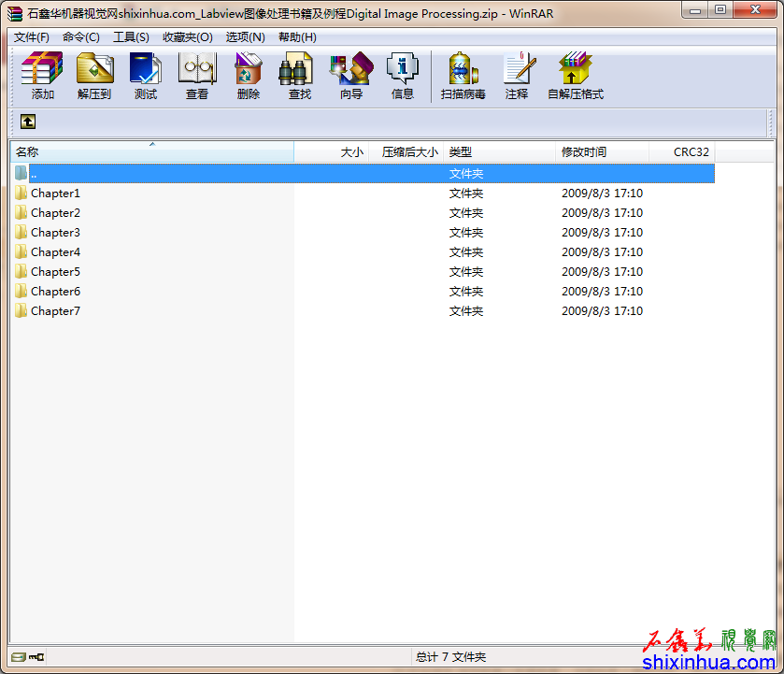The height and width of the screenshot is (674, 784).
Task: Sort list by Name (名称) column header
Action: click(151, 152)
